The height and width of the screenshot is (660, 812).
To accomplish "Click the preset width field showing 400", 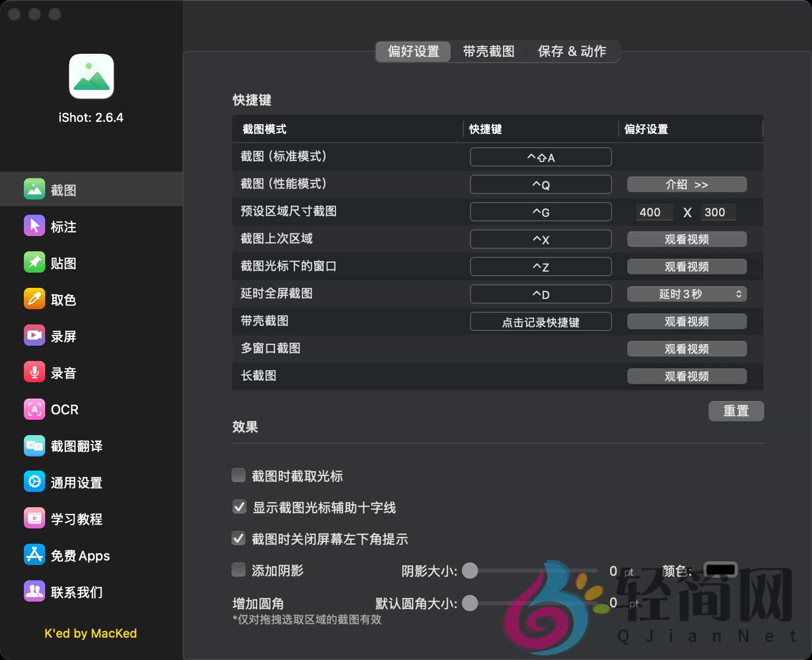I will coord(654,212).
